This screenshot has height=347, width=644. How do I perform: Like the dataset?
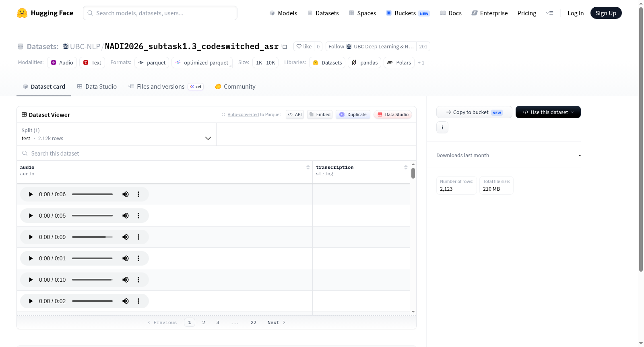(304, 46)
